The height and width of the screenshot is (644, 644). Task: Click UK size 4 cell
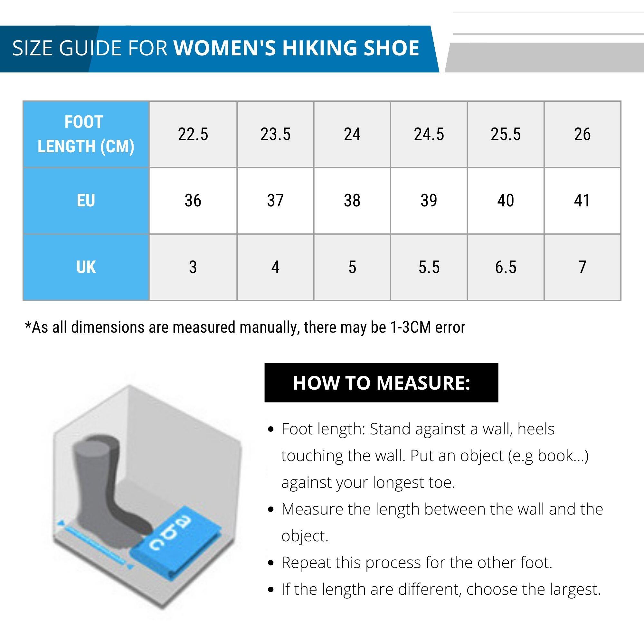[275, 267]
